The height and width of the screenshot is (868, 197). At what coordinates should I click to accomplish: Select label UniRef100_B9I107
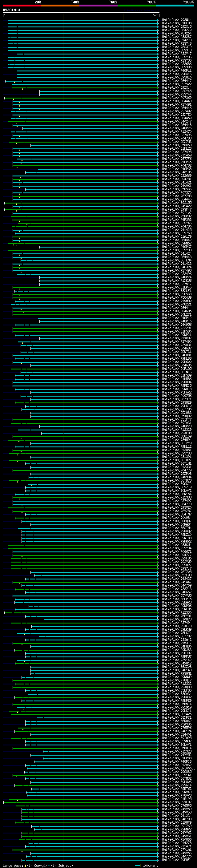click(x=176, y=213)
